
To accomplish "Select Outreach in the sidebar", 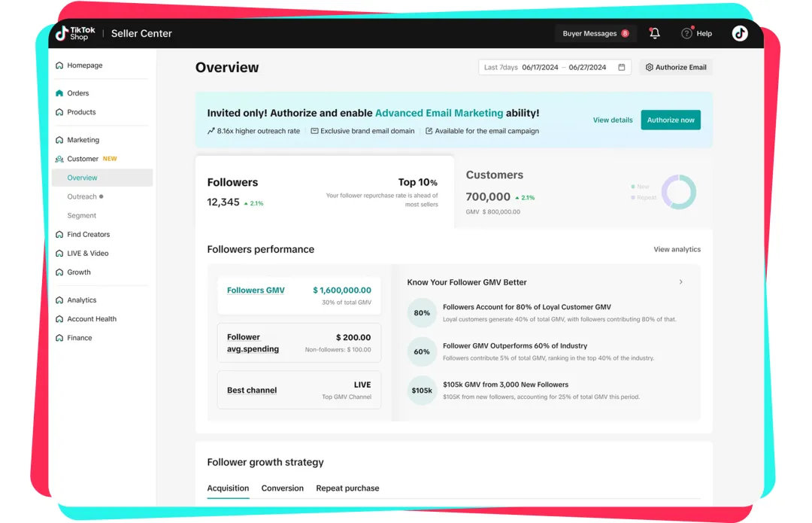I will [82, 196].
